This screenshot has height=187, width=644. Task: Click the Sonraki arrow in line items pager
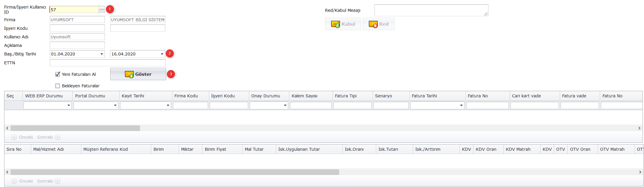click(x=58, y=181)
